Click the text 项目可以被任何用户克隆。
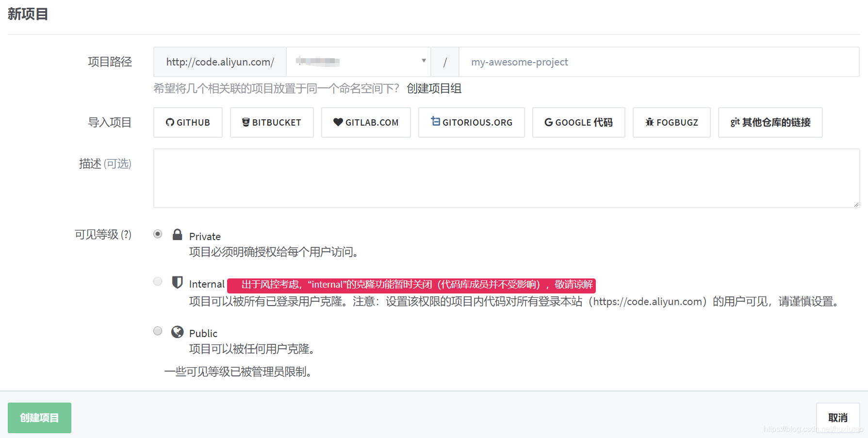Screen dimensions: 868x438 pos(253,349)
